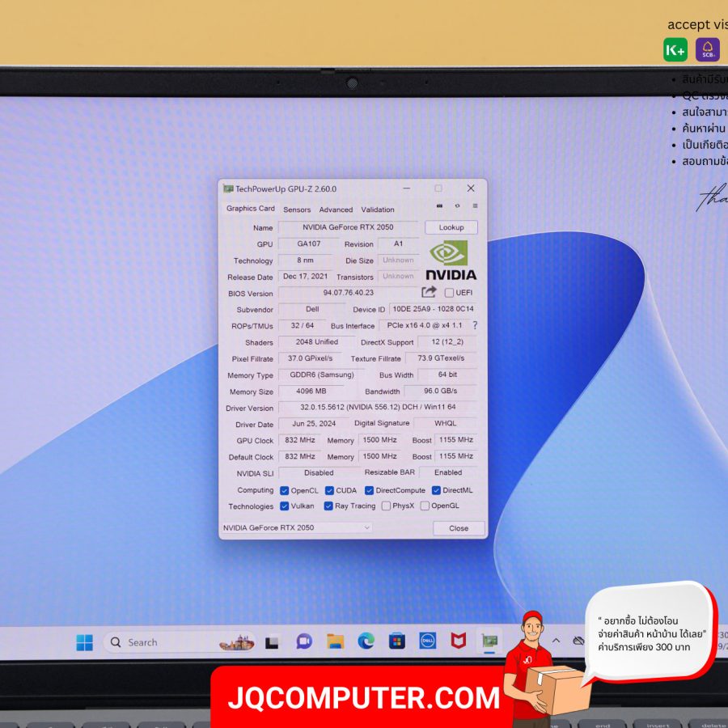
Task: Toggle the OpenGL checkbox
Action: 425,506
